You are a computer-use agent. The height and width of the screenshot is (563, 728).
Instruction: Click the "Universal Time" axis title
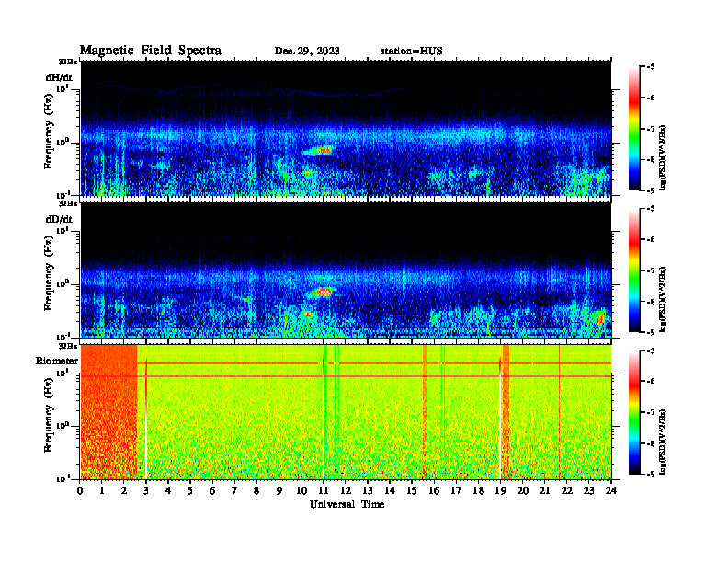click(347, 504)
